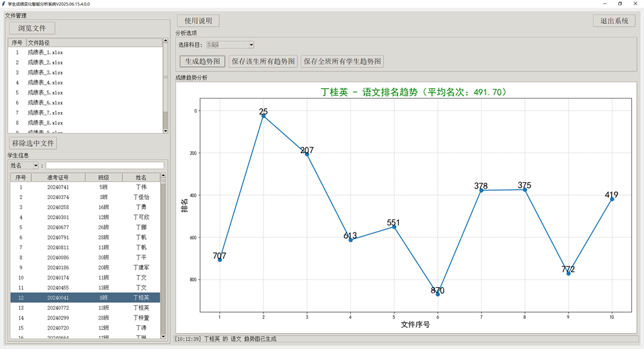Click the student search text field
The height and width of the screenshot is (349, 644).
pyautogui.click(x=104, y=165)
